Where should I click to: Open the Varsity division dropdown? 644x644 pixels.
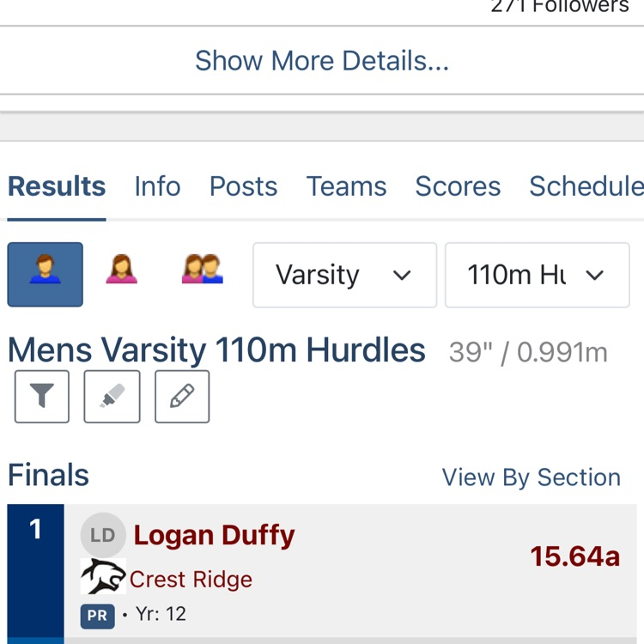click(344, 275)
